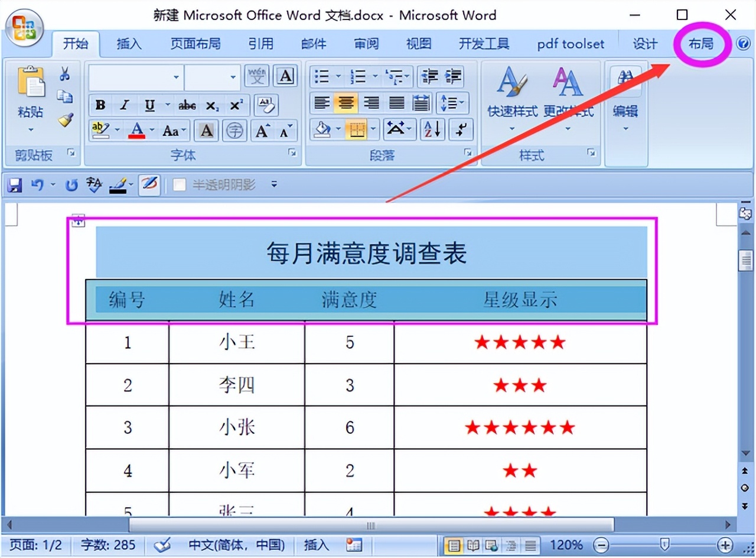Click the 字数: 285 word count
Image resolution: width=756 pixels, height=558 pixels.
tap(107, 544)
